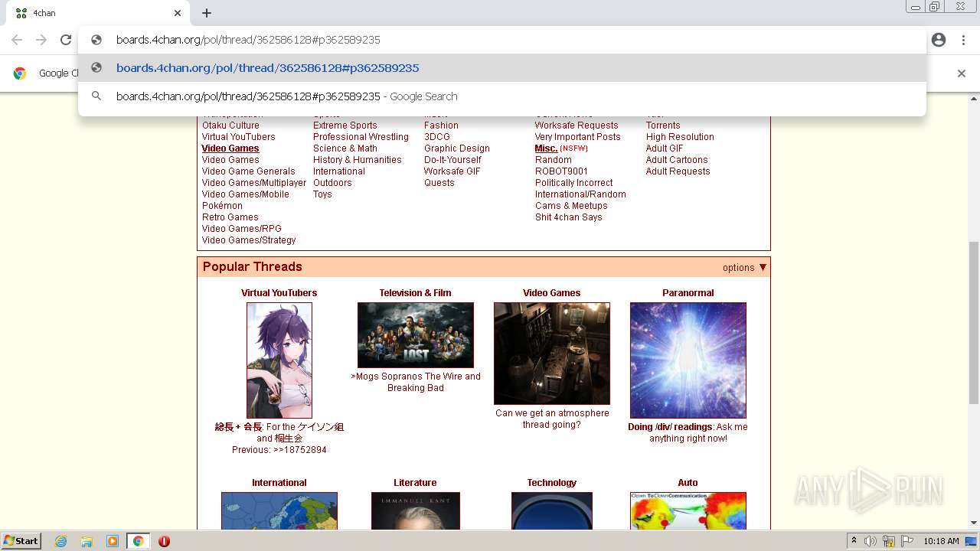Open the Video Game Generals board
This screenshot has width=980, height=551.
pos(249,171)
